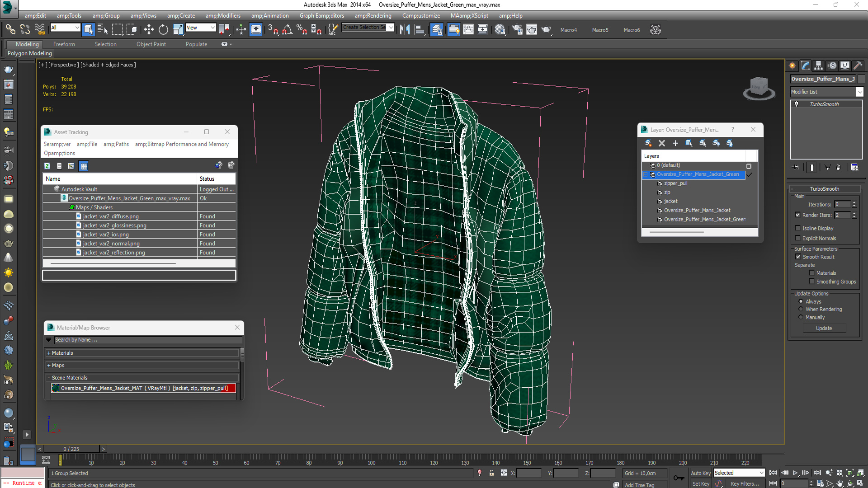Viewport: 868px width, 488px height.
Task: Click the Delete layer X icon
Action: [662, 143]
